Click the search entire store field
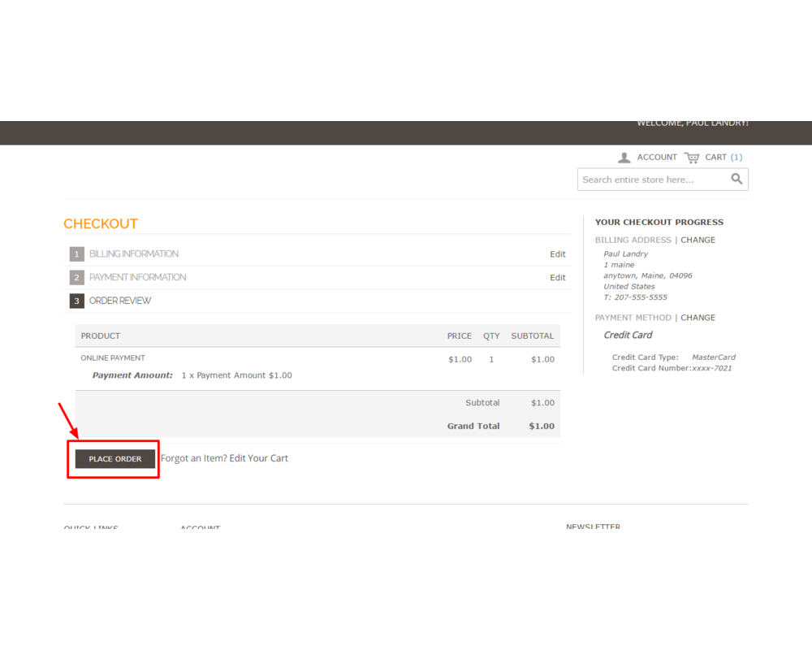The width and height of the screenshot is (812, 650). click(650, 180)
